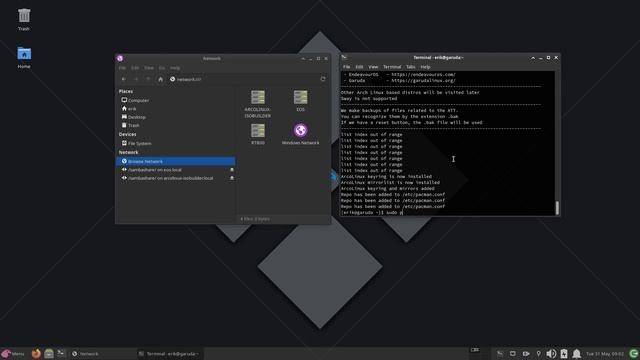The width and height of the screenshot is (640, 360).
Task: Click the network:/// location bar
Action: point(243,79)
